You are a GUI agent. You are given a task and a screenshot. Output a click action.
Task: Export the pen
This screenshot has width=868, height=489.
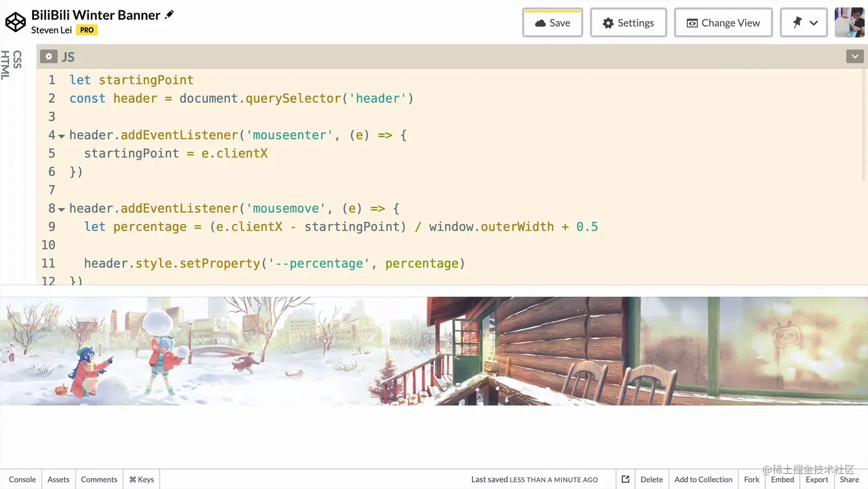[x=817, y=479]
